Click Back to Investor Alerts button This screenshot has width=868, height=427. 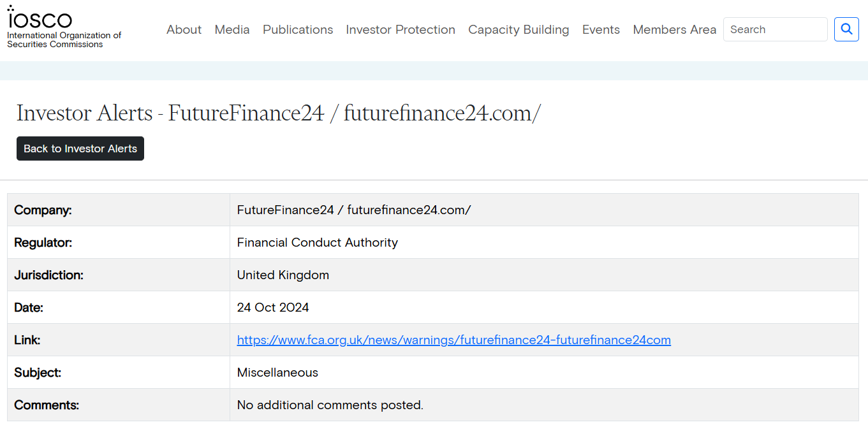(x=80, y=148)
